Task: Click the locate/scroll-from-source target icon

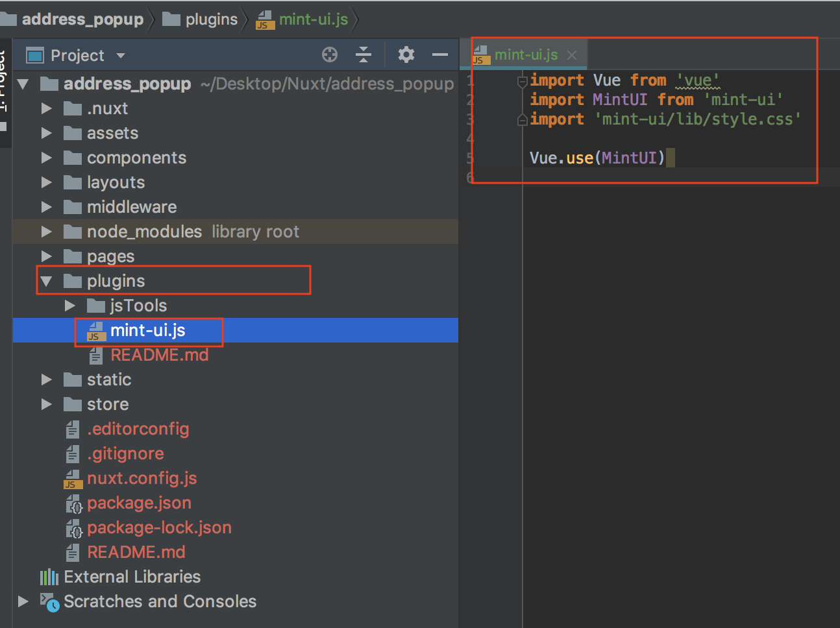Action: [x=330, y=55]
